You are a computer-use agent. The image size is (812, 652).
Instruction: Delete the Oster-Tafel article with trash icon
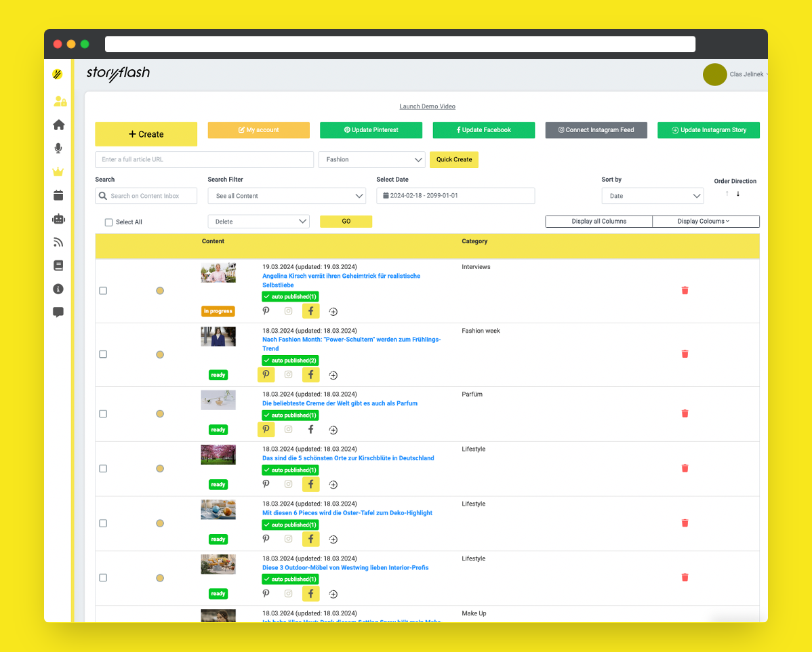685,524
